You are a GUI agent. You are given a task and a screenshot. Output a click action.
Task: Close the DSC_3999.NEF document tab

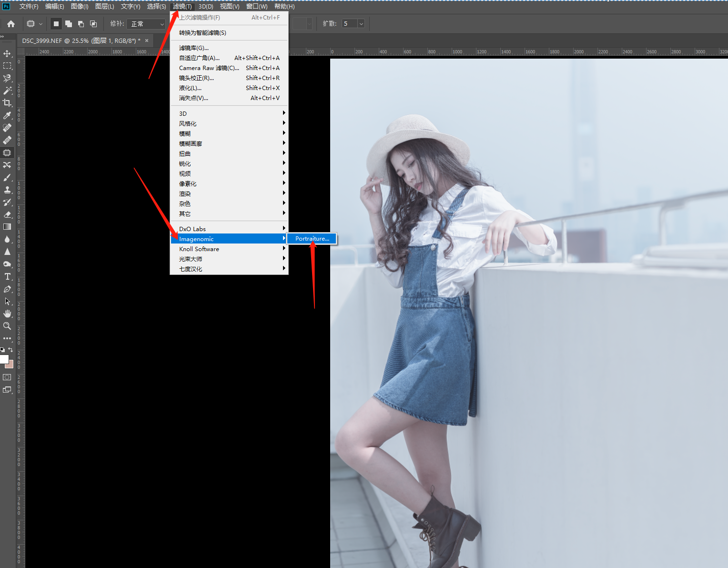tap(147, 41)
